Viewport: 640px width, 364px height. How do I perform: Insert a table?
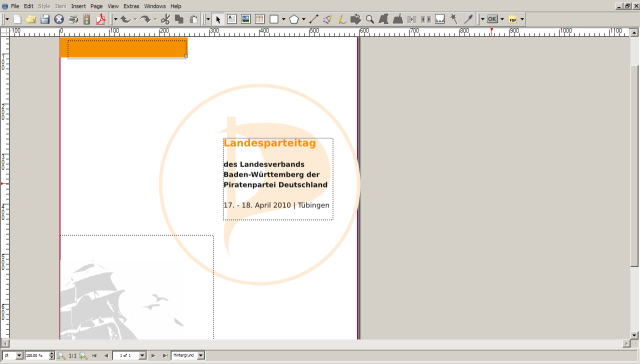click(260, 19)
